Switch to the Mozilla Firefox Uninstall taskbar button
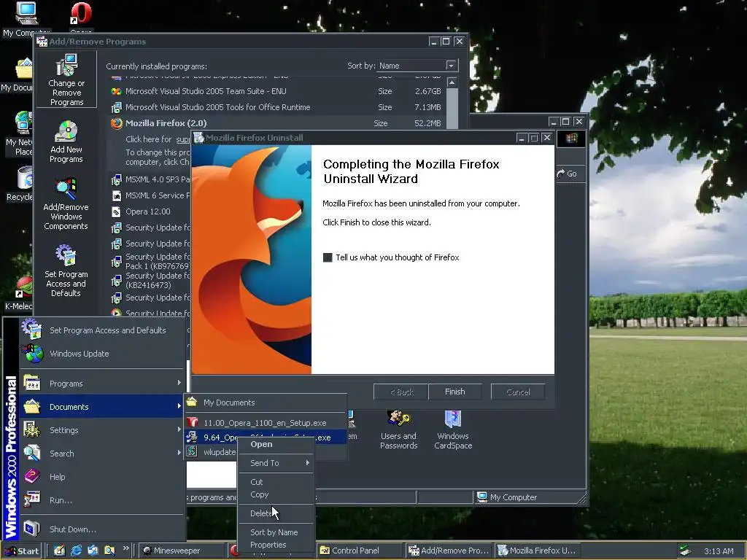This screenshot has width=747, height=560. tap(538, 551)
